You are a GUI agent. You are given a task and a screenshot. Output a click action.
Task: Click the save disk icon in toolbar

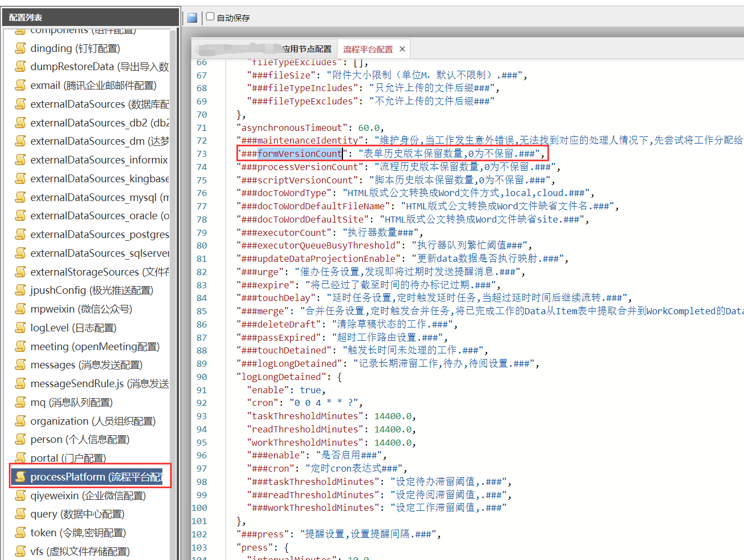[x=192, y=18]
